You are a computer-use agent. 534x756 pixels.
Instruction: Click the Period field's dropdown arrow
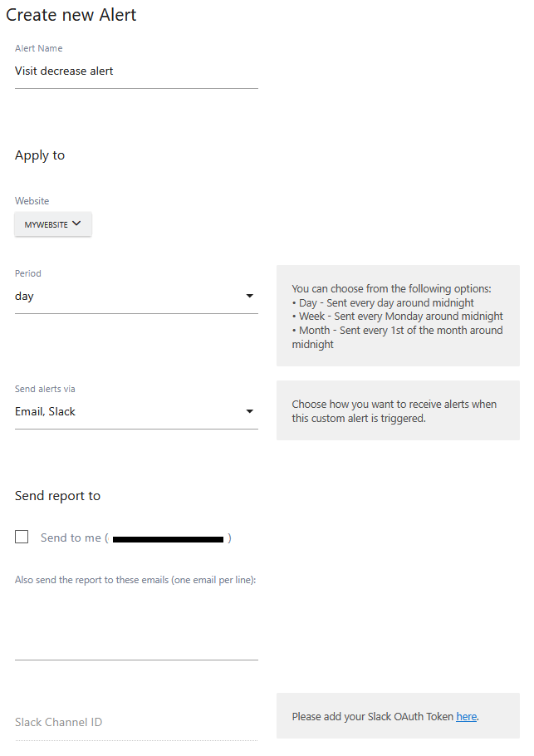pyautogui.click(x=249, y=297)
